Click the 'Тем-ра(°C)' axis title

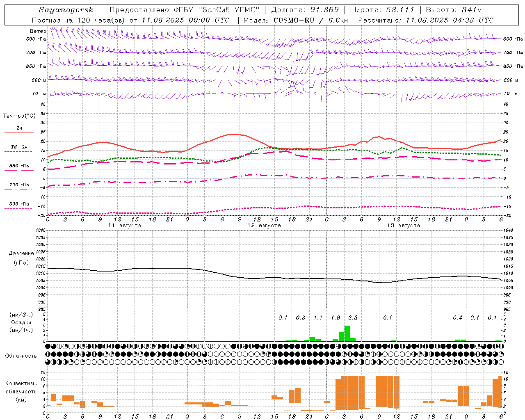click(19, 116)
